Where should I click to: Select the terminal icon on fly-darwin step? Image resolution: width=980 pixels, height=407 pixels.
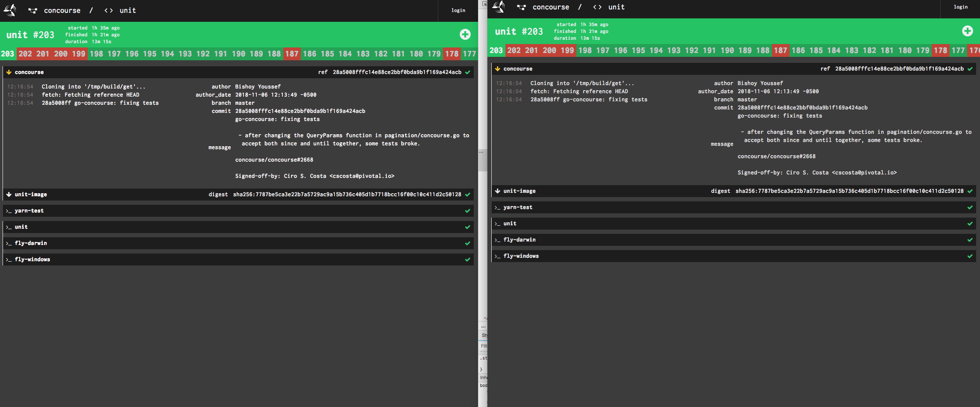[8, 243]
